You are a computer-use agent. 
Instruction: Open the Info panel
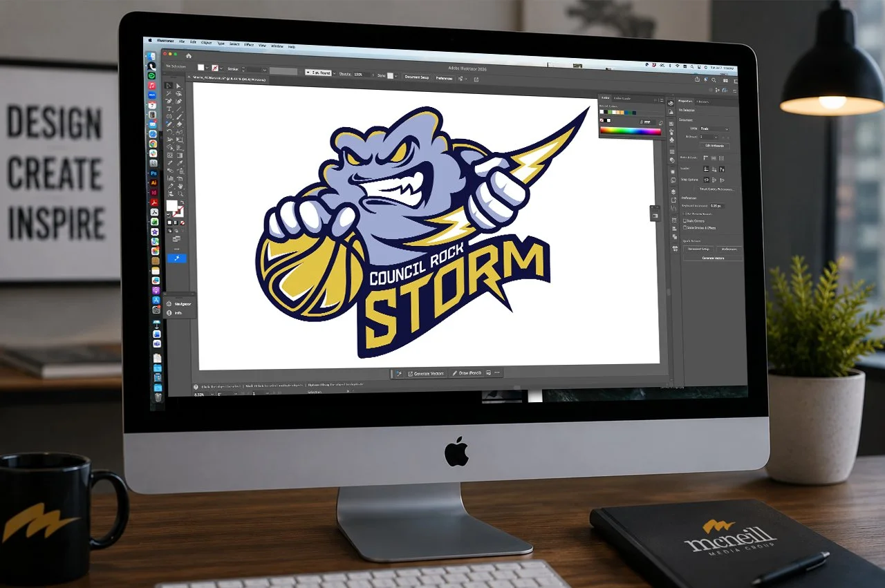tap(175, 313)
